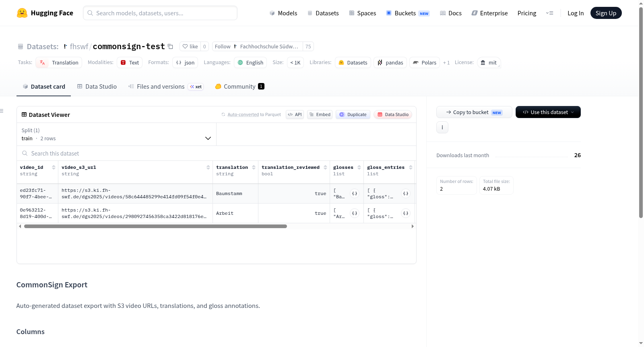Click the 75 followers count
This screenshot has width=644, height=347.
pos(308,46)
